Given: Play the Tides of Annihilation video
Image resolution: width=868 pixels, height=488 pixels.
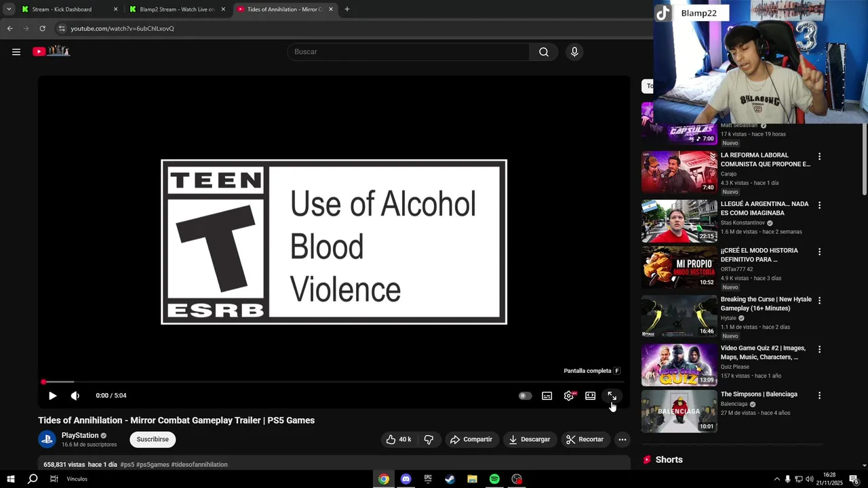Looking at the screenshot, I should tap(52, 396).
